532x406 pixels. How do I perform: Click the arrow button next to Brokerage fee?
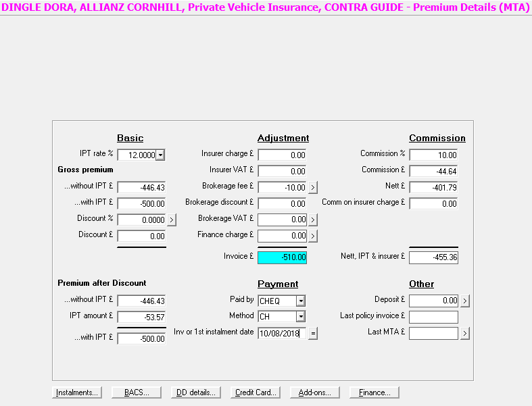(x=313, y=187)
